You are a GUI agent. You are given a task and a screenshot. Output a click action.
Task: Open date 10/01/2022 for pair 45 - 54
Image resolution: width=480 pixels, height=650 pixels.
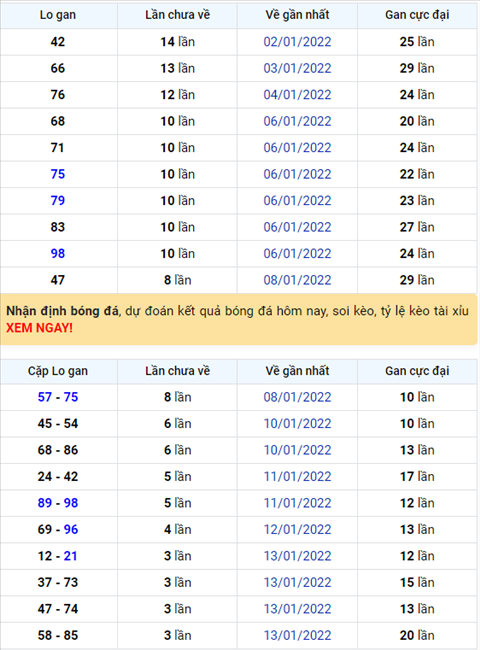pos(297,424)
